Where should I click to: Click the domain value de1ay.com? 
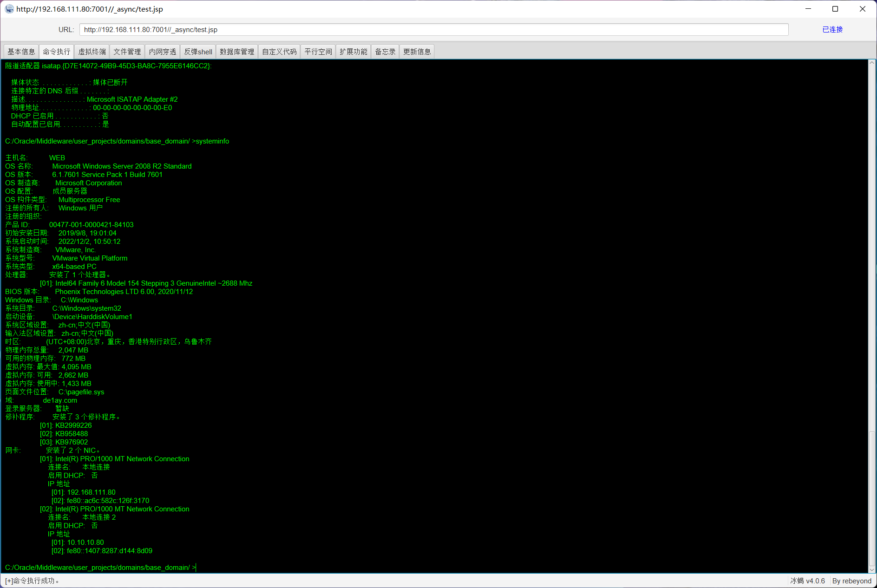point(60,400)
